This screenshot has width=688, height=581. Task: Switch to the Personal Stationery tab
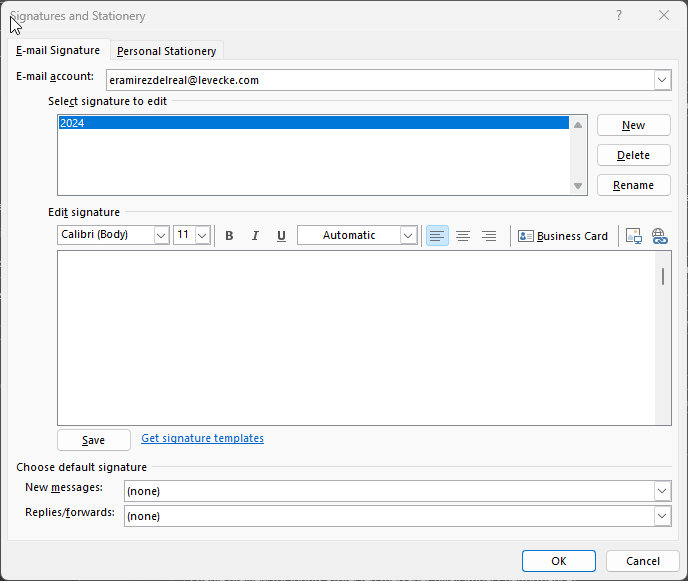tap(167, 51)
